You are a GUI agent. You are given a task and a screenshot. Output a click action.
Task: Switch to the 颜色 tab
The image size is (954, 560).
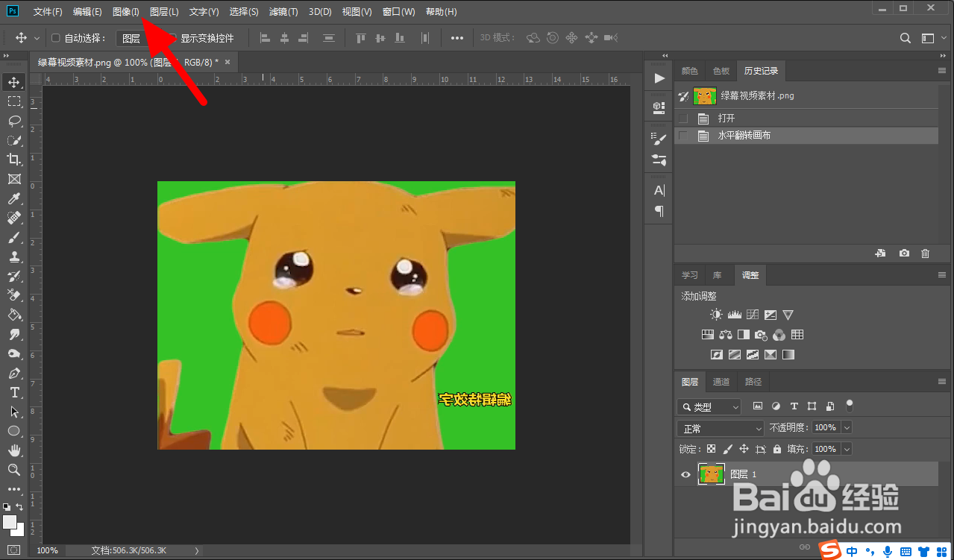690,71
